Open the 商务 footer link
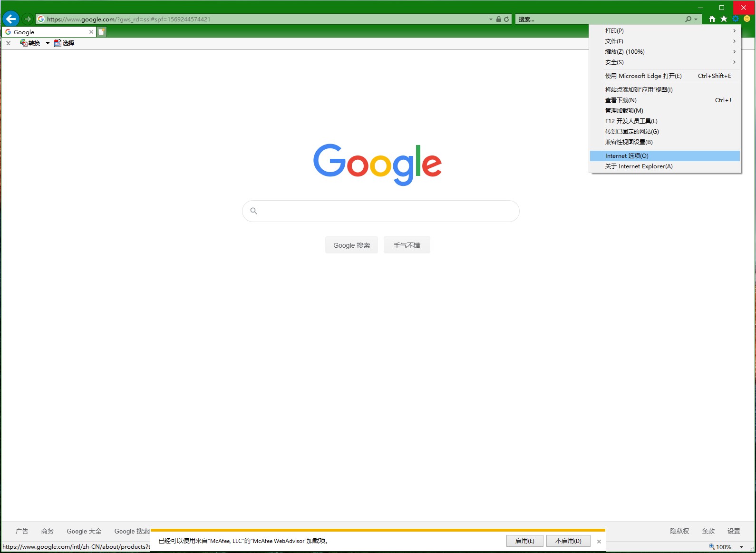Image resolution: width=756 pixels, height=553 pixels. coord(48,532)
